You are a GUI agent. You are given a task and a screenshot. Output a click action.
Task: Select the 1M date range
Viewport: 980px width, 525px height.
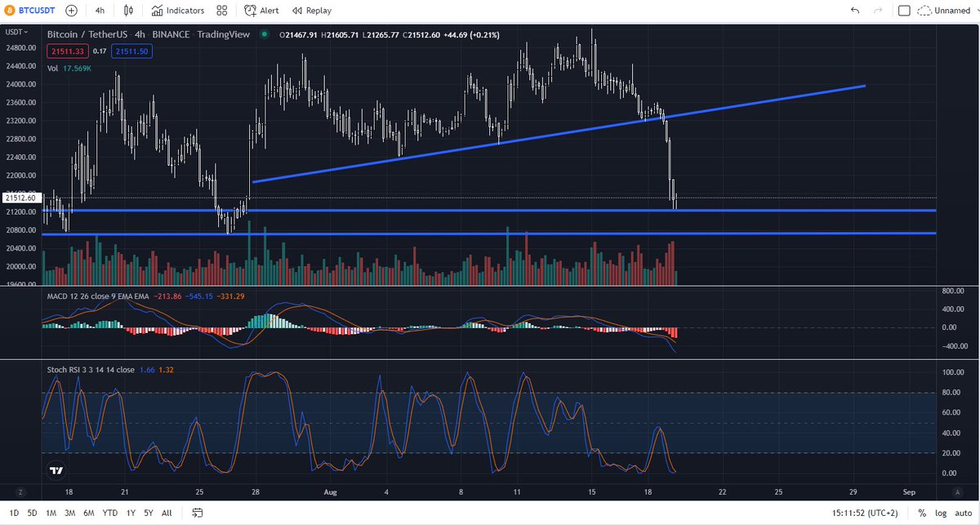[51, 513]
